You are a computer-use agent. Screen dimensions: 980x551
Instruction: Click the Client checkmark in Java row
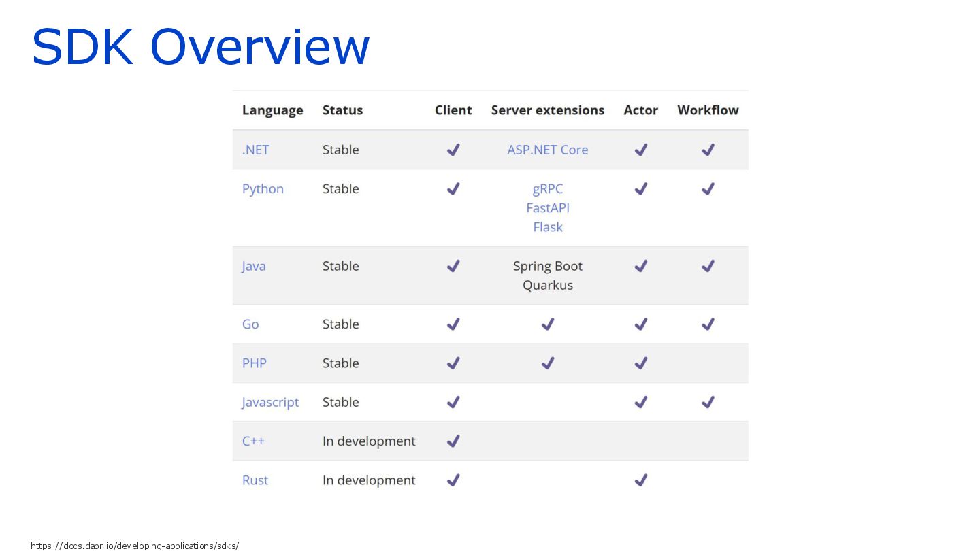pos(453,266)
